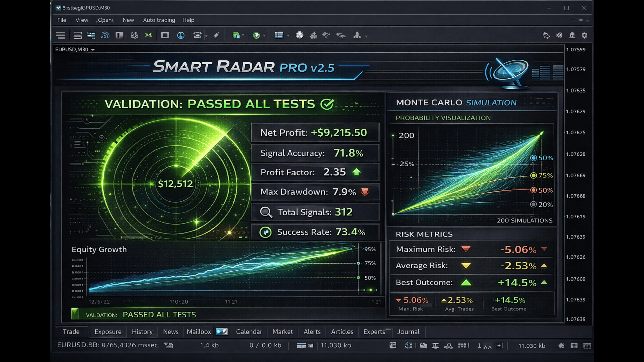Open the Journal tab

coord(408,332)
